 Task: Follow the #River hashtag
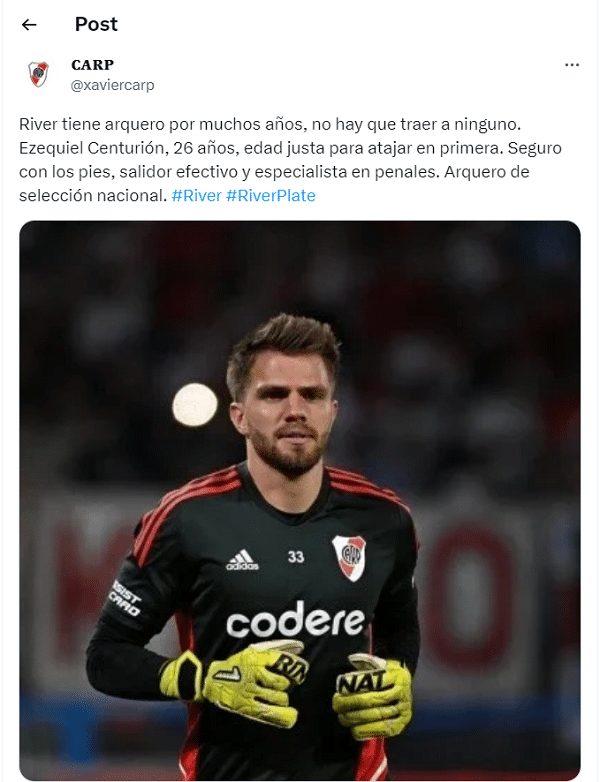click(x=197, y=196)
